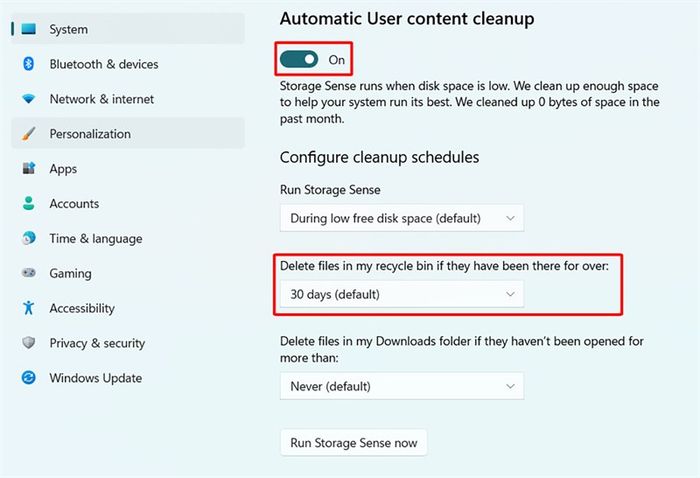Expand the Downloads folder Never dropdown
The width and height of the screenshot is (700, 478).
tap(402, 386)
